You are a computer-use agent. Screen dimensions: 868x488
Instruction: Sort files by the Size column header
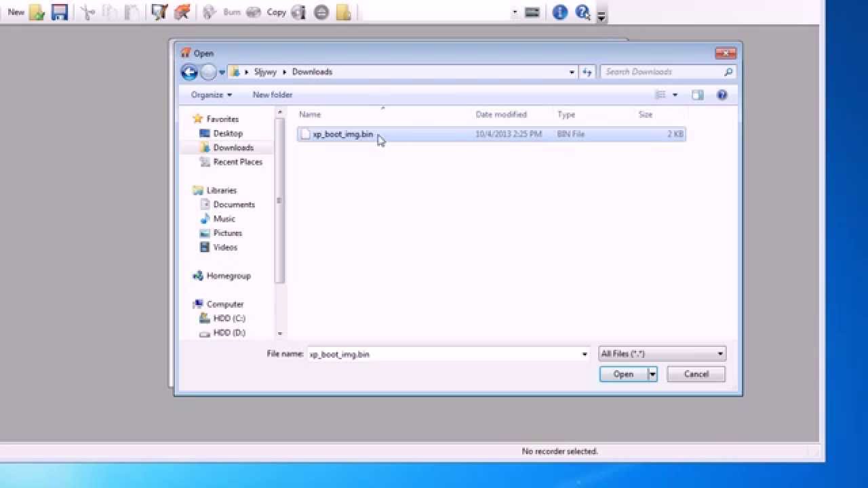pos(645,114)
